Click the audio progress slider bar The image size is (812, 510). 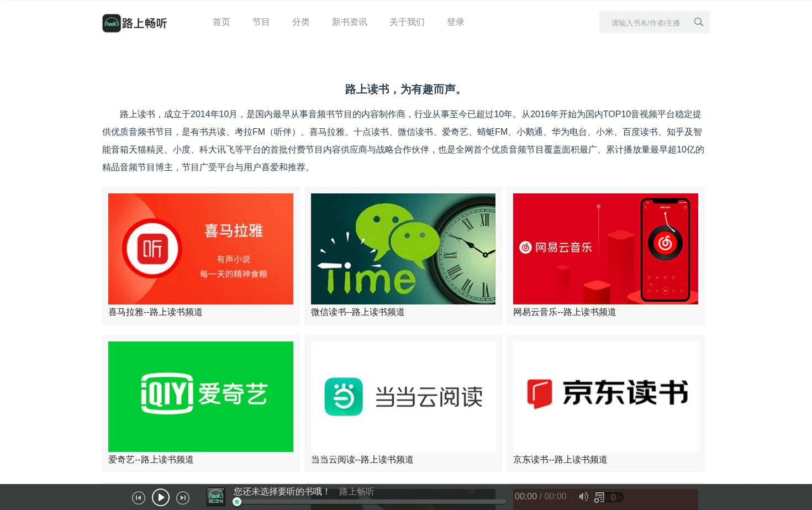pos(369,502)
